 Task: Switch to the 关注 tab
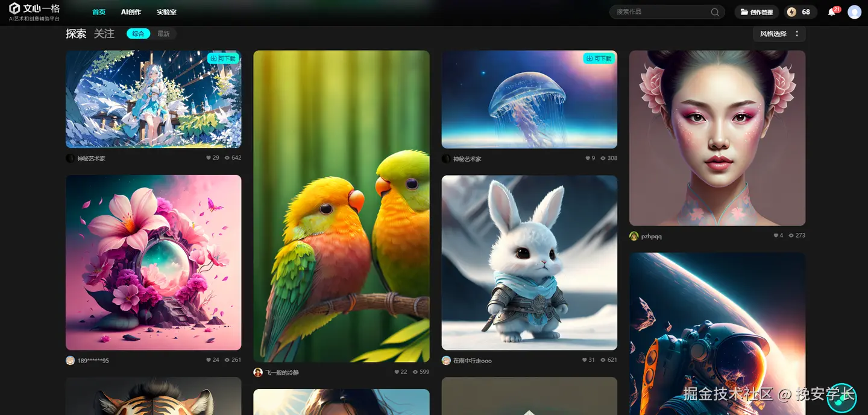104,34
